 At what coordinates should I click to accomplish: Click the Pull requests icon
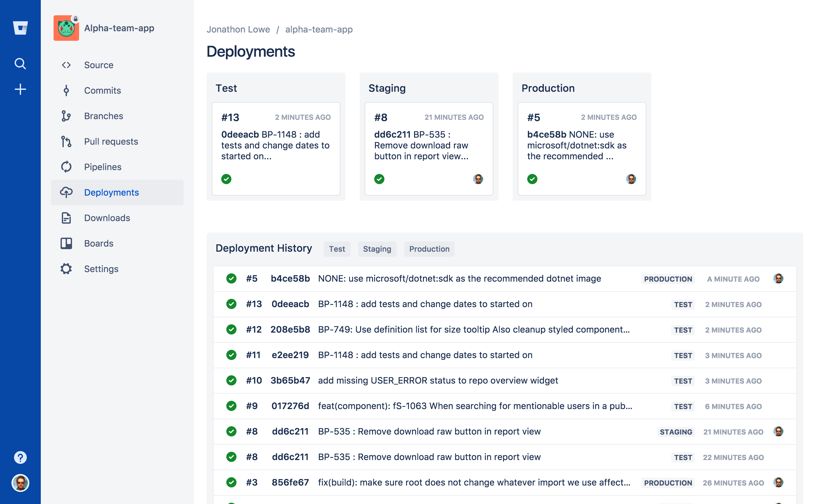point(66,141)
